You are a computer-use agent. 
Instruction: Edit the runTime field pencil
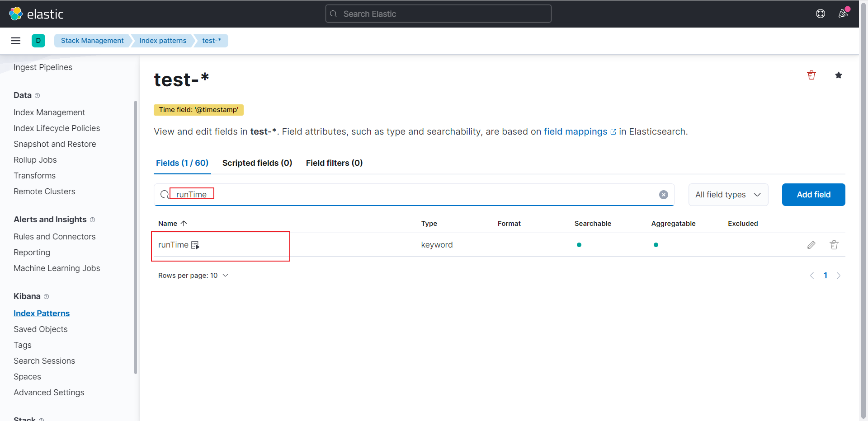click(x=811, y=245)
